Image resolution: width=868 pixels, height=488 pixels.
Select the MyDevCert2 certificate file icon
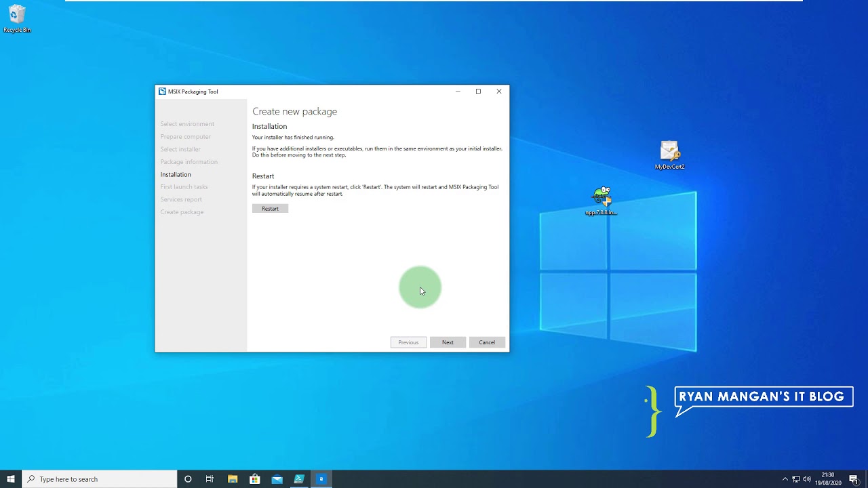[669, 155]
